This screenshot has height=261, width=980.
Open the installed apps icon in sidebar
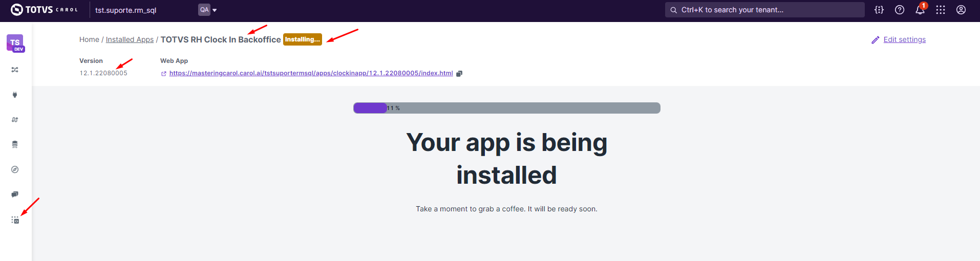(x=15, y=220)
